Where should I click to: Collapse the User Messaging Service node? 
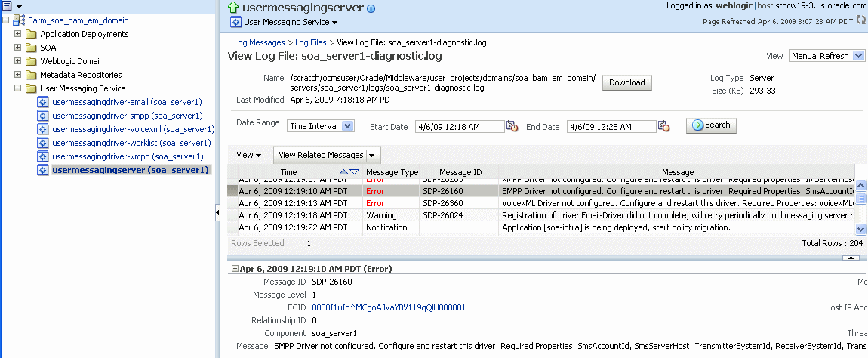[x=17, y=88]
